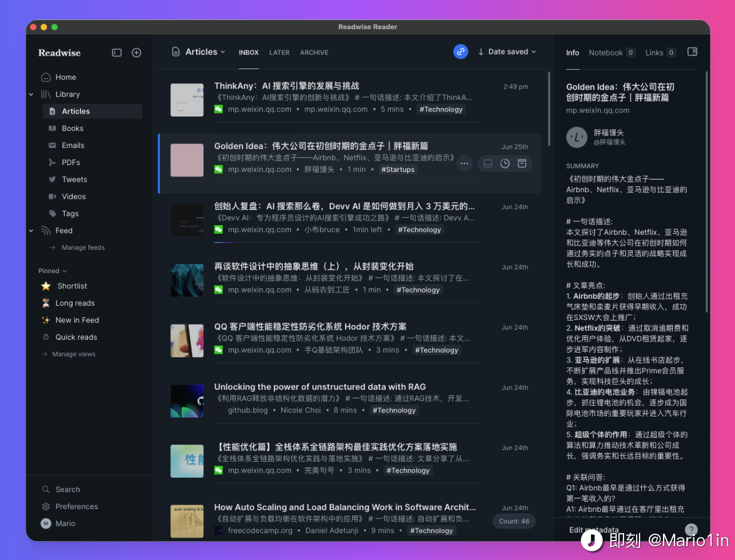Open the QQ Hodor article
This screenshot has width=735, height=560.
[x=310, y=327]
